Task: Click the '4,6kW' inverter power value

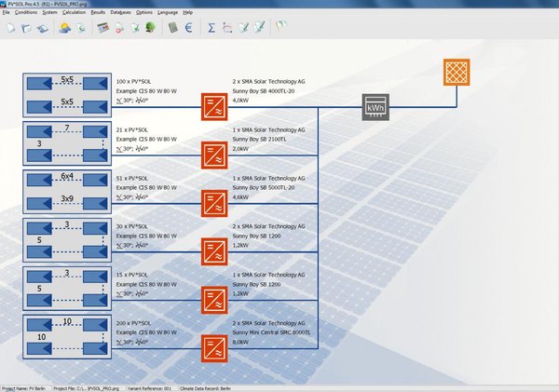Action: click(x=240, y=197)
